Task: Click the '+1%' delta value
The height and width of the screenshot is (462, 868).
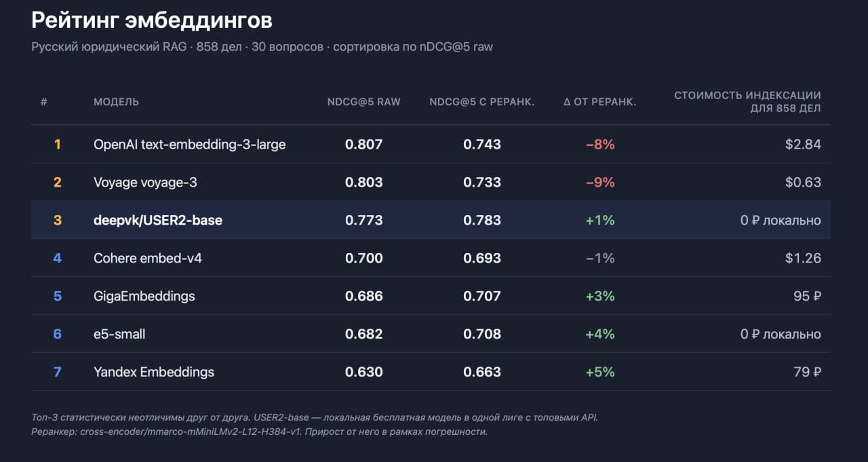Action: [x=600, y=220]
